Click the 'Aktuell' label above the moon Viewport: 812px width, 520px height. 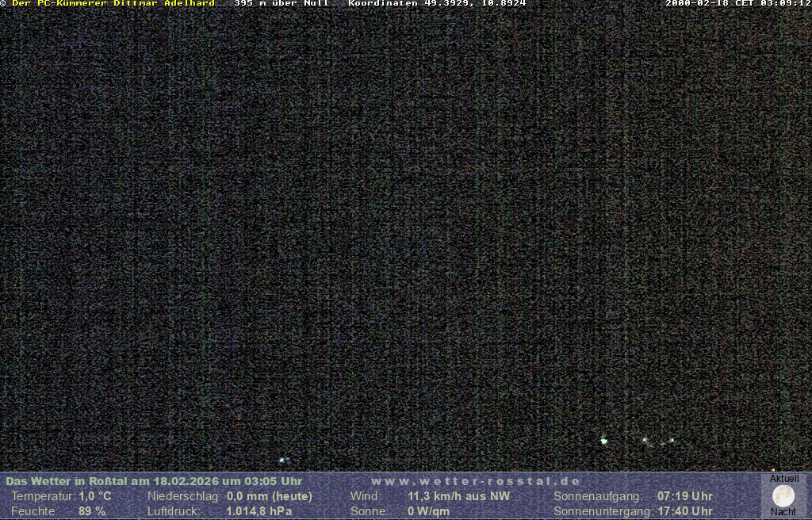[784, 479]
